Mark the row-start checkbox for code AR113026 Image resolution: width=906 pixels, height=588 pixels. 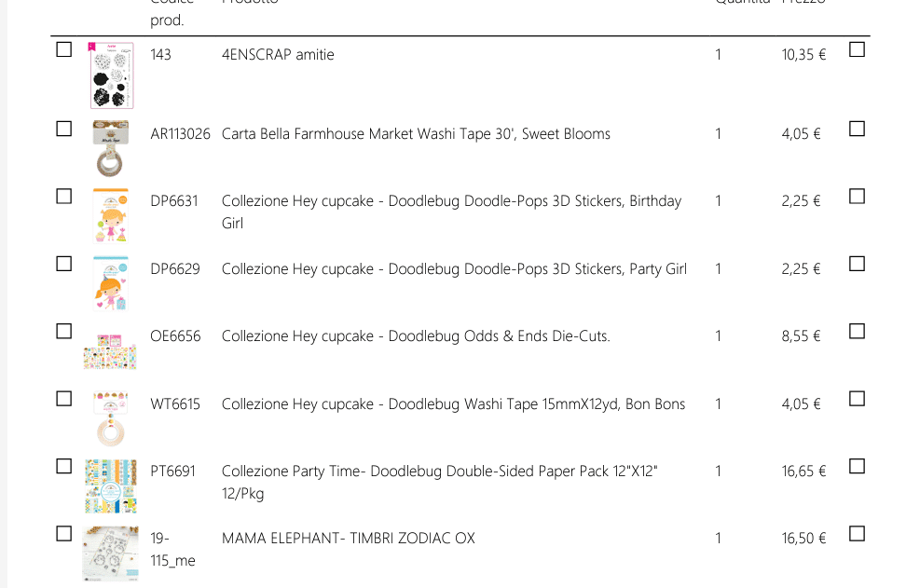pos(64,129)
